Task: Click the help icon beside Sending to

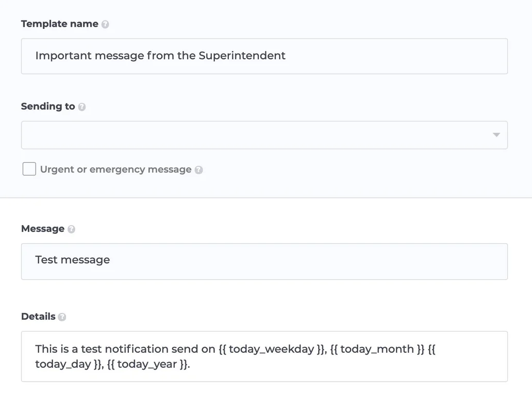Action: pos(82,107)
